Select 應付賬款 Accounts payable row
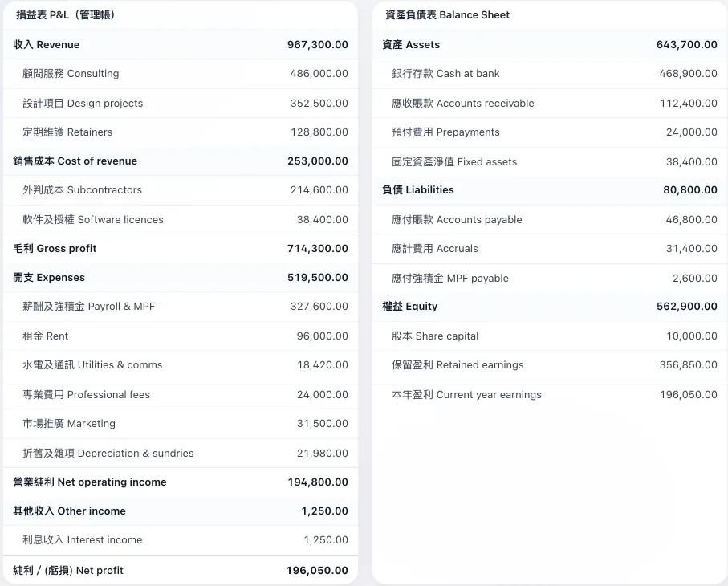The image size is (728, 586). coord(550,220)
